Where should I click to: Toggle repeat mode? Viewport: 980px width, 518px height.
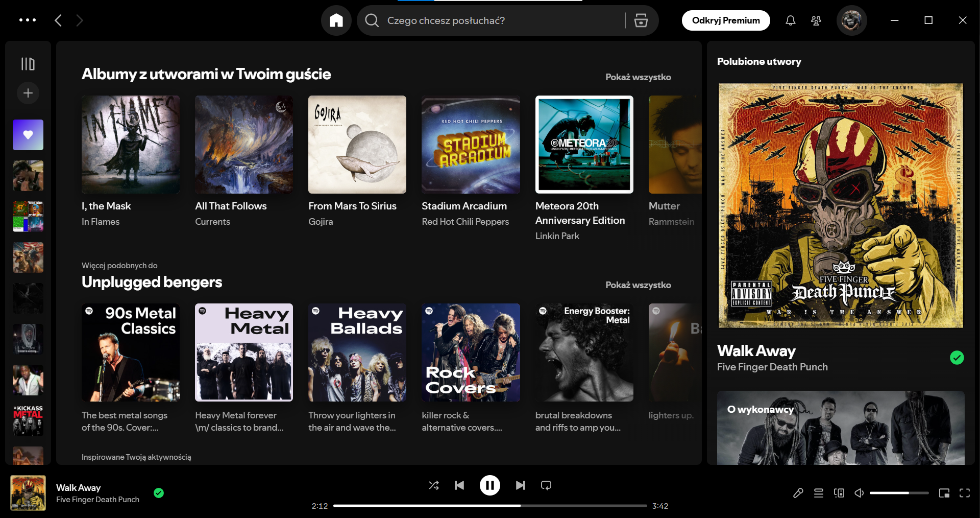(x=546, y=485)
